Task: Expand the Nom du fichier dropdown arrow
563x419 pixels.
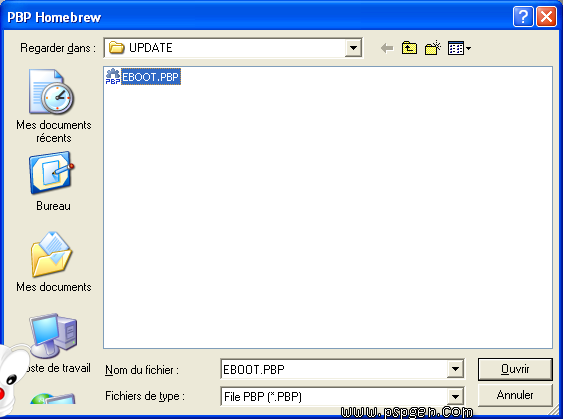Action: (x=455, y=369)
